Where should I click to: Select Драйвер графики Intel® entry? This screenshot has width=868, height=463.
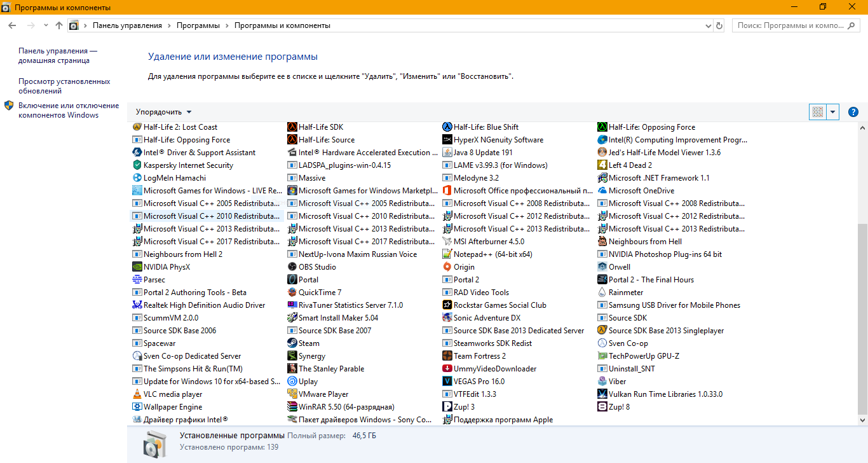pos(180,420)
